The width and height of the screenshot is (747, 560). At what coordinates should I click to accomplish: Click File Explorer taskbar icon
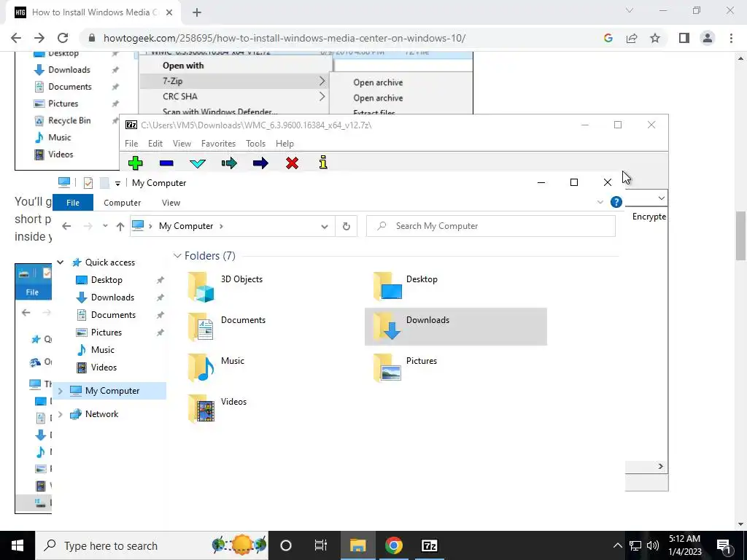[x=357, y=545]
